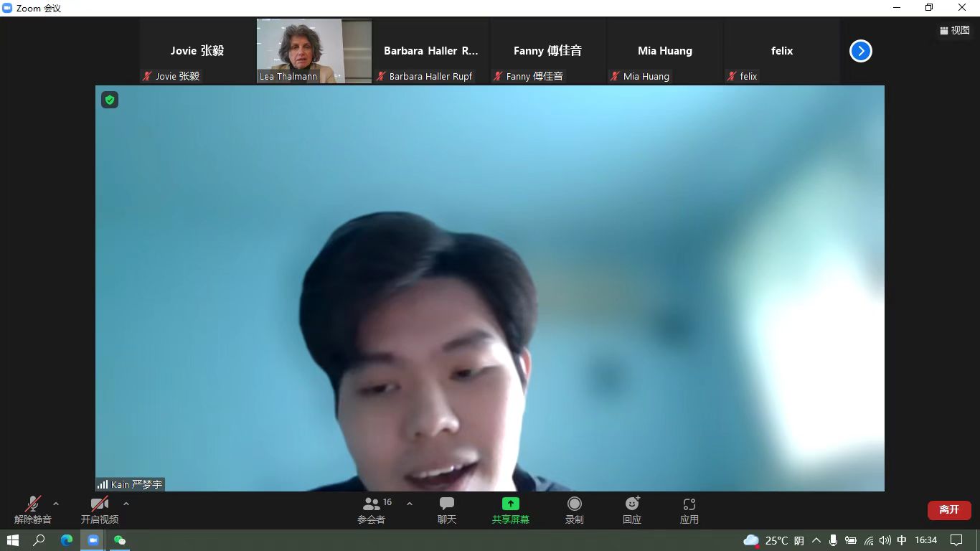This screenshot has height=551, width=980.
Task: Change layout via 视图 view button
Action: tap(955, 30)
